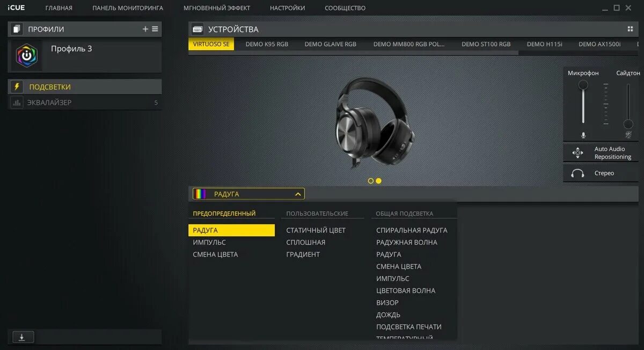The image size is (644, 350).
Task: Open the Настройки menu
Action: (x=288, y=8)
